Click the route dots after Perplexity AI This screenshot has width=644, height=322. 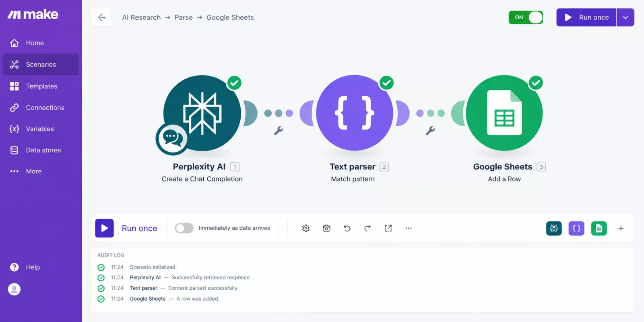pos(279,113)
